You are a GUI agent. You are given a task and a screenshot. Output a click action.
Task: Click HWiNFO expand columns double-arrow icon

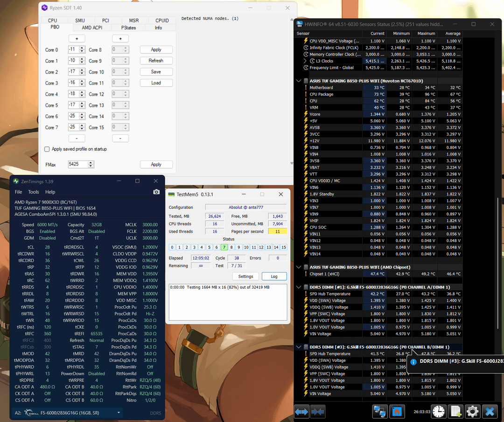301,411
